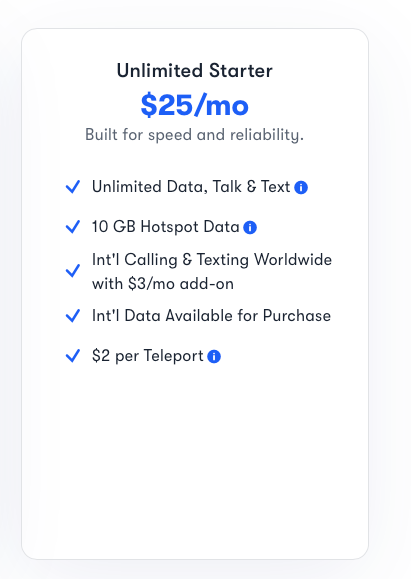
Task: Click info icon next to 10 GB Hotspot Data
Action: click(x=250, y=227)
